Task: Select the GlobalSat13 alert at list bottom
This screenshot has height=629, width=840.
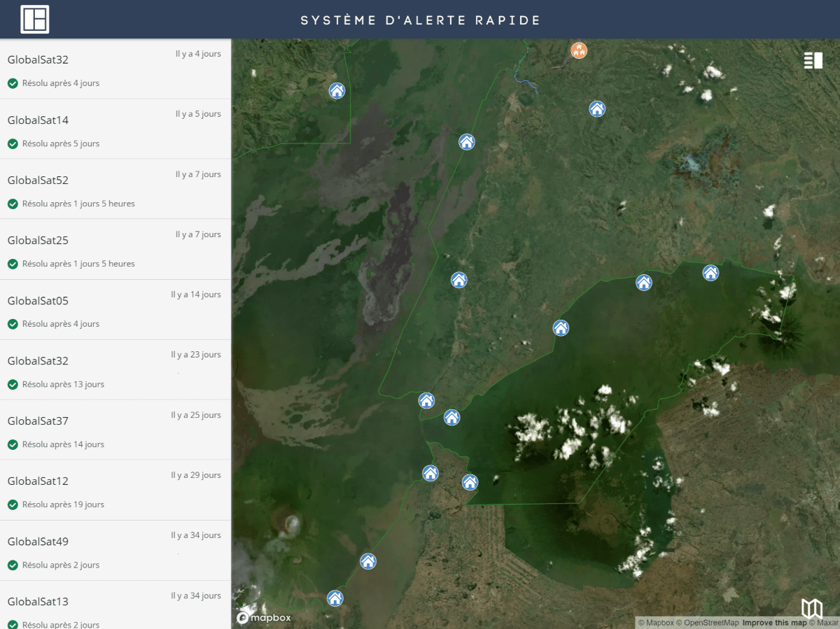Action: pos(38,602)
